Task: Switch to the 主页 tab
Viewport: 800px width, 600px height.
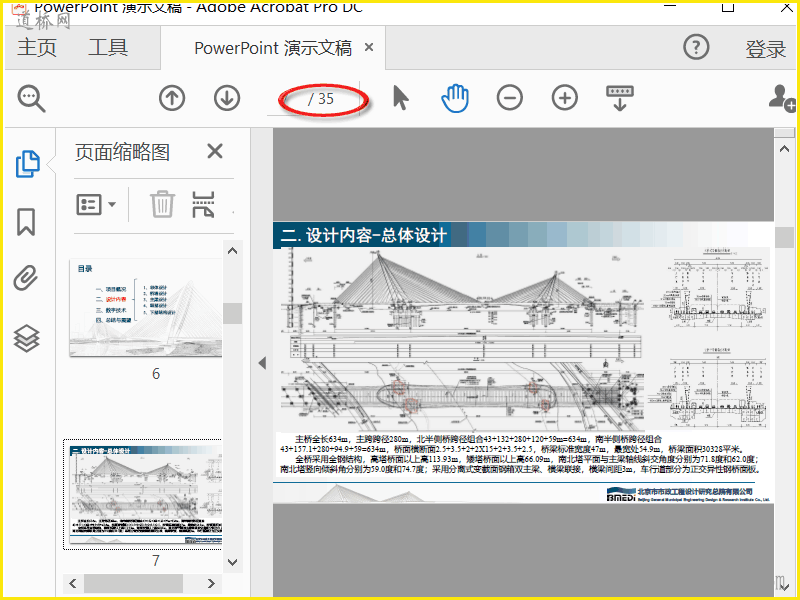Action: click(x=37, y=47)
